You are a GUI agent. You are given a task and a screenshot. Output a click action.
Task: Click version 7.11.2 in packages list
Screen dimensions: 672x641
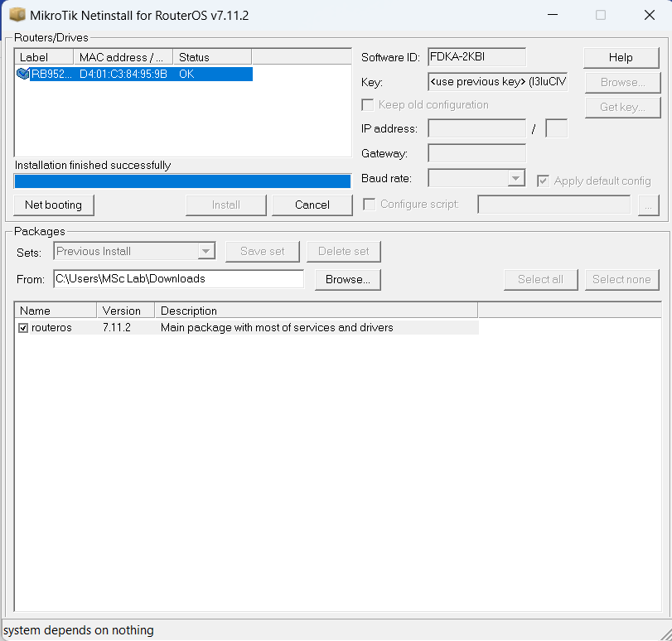pos(117,328)
